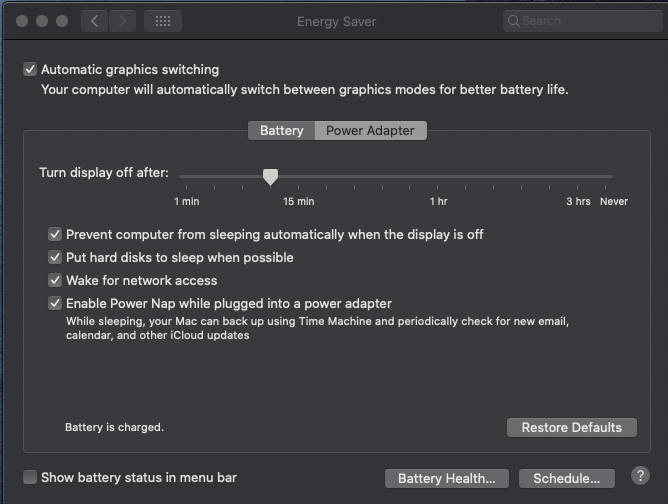
Task: Uncheck Prevent computer from sleeping automatically
Action: tap(55, 234)
